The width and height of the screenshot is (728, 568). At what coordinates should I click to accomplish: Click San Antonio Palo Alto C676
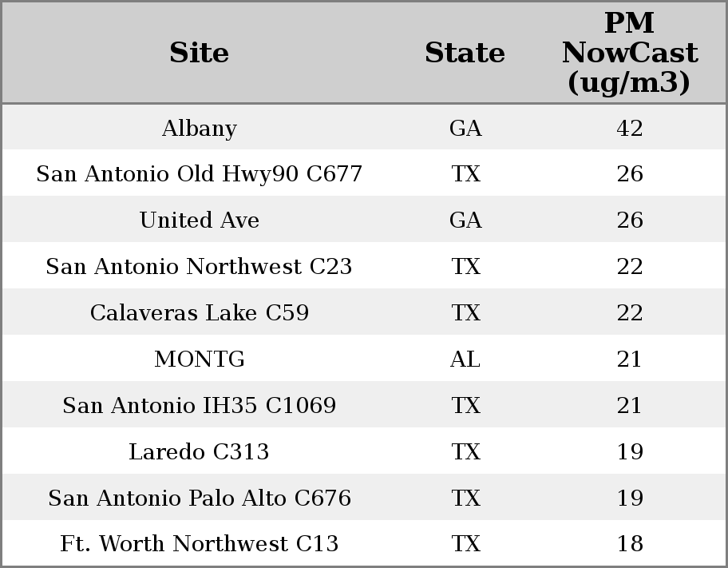click(200, 498)
